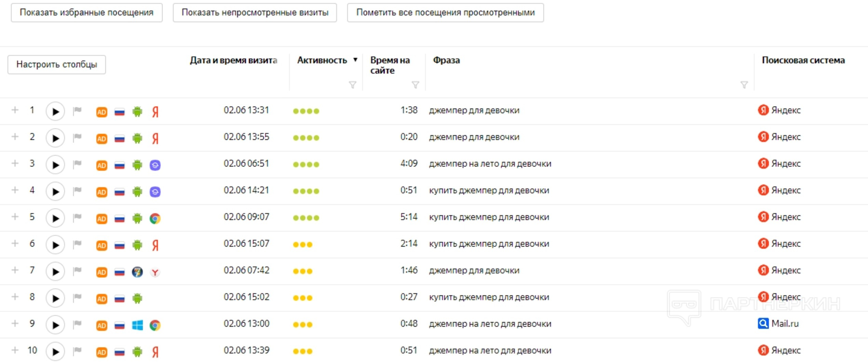Click Russia flag icon in visit 2
This screenshot has height=362, width=868.
point(119,139)
